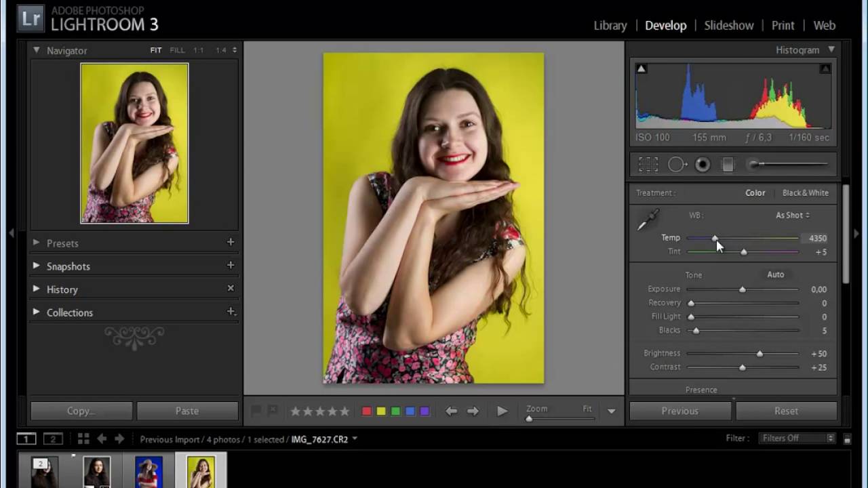Choose the Red Eye Correction tool
The width and height of the screenshot is (868, 488).
tap(703, 165)
